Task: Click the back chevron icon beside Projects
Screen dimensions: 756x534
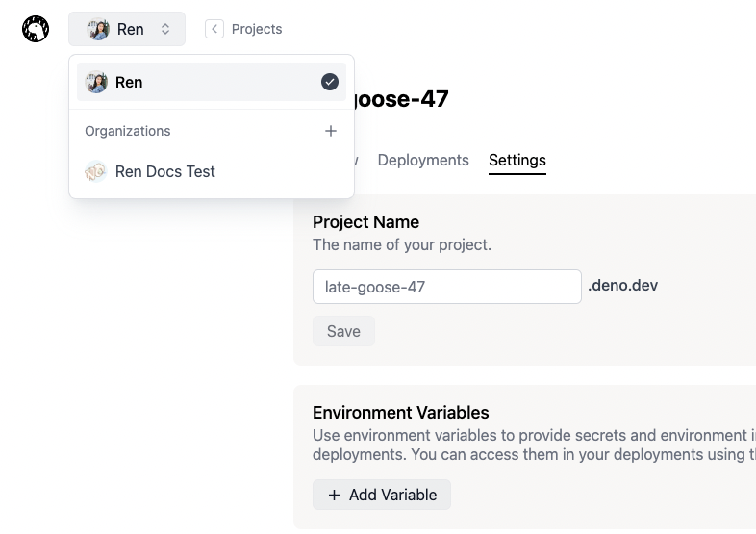Action: [x=214, y=29]
